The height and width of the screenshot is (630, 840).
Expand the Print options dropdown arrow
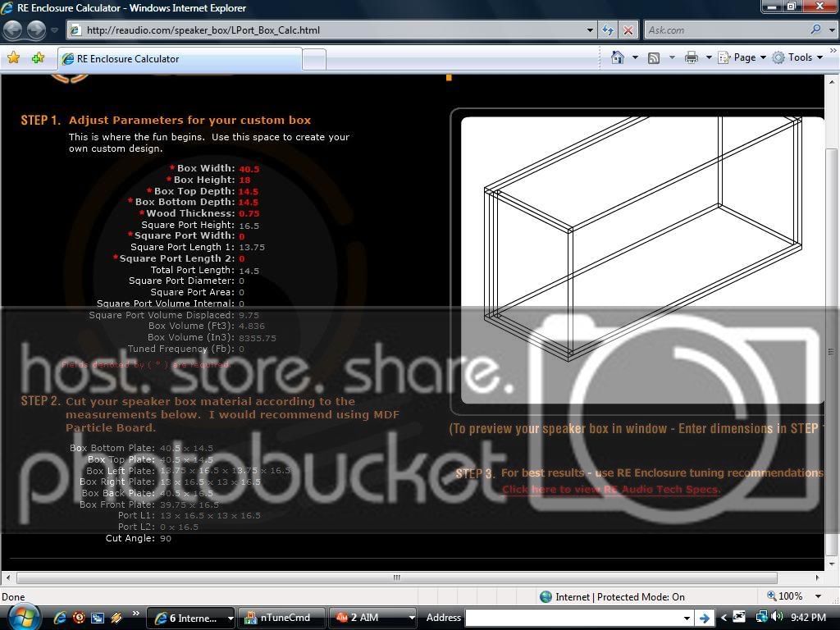pos(708,57)
